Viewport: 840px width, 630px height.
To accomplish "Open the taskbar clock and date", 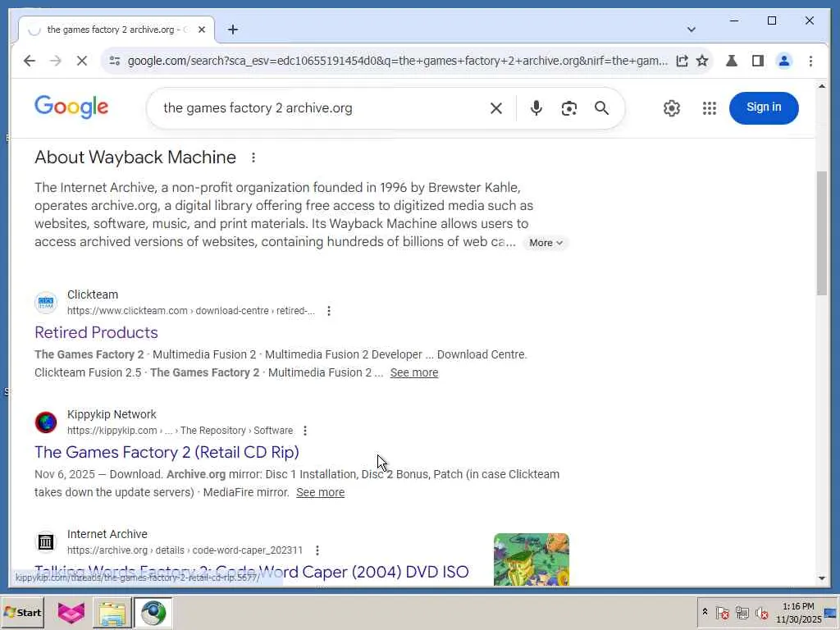I will [x=798, y=613].
